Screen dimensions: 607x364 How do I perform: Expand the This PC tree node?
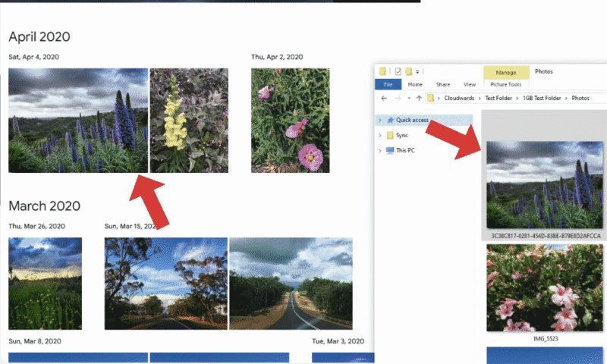tap(380, 150)
